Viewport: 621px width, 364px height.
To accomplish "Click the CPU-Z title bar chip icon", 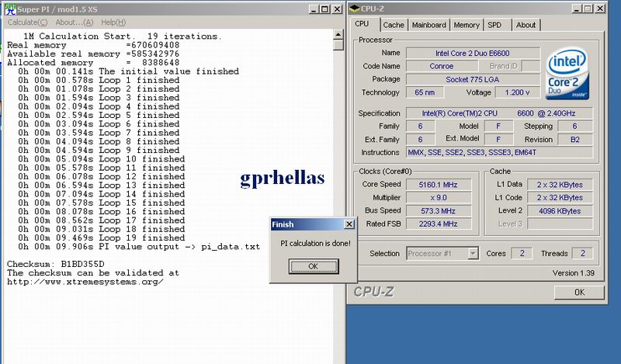I will 355,9.
